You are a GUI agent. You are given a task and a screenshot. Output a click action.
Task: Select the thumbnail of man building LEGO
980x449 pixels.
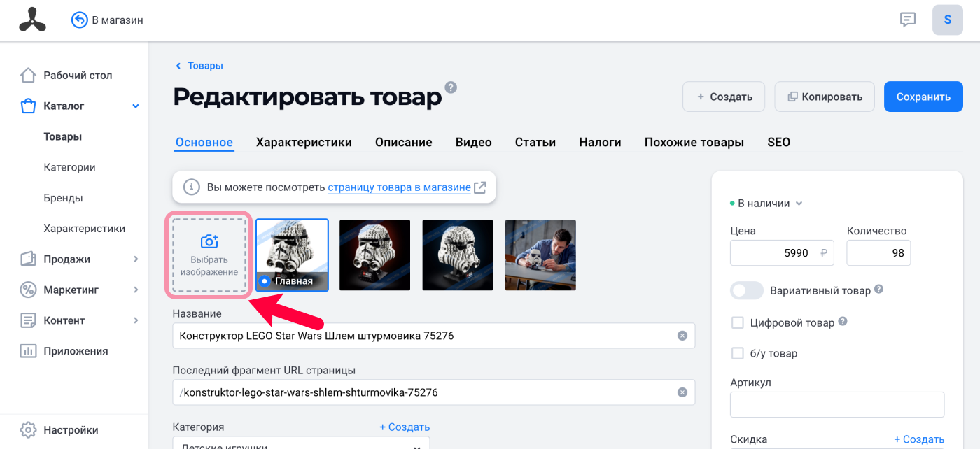540,255
